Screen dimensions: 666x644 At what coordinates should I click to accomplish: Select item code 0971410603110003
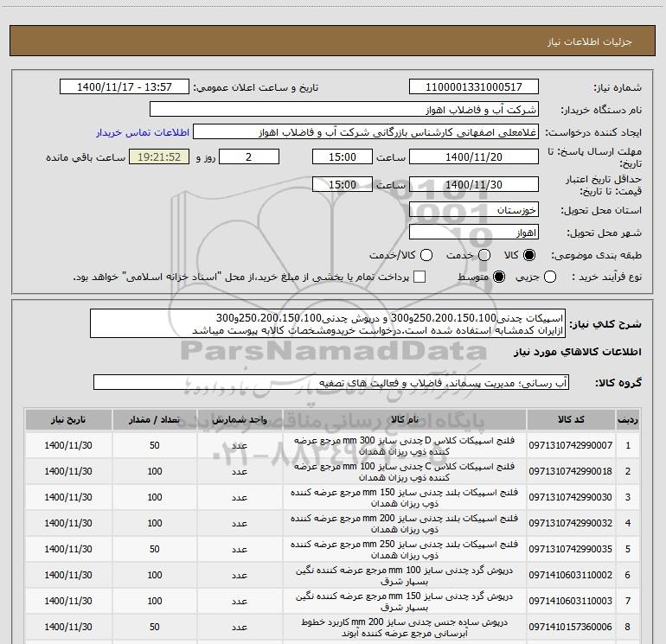(571, 601)
